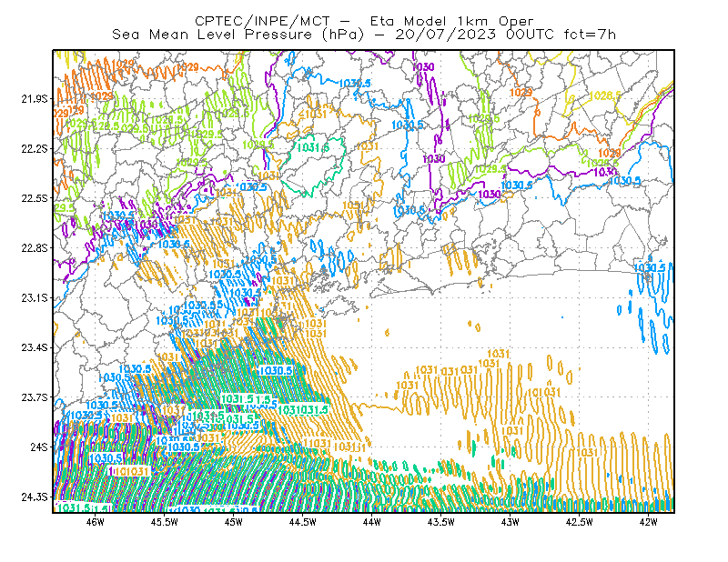Click the 44W longitude axis label

372,522
